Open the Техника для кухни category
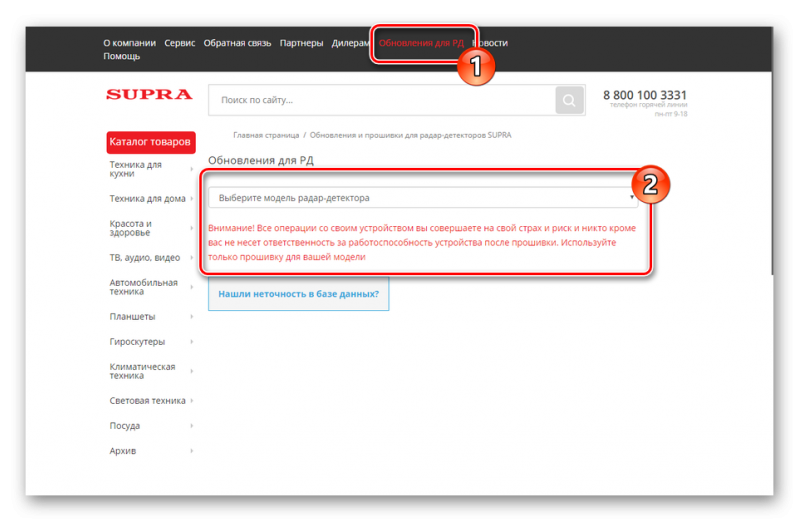 (x=135, y=169)
